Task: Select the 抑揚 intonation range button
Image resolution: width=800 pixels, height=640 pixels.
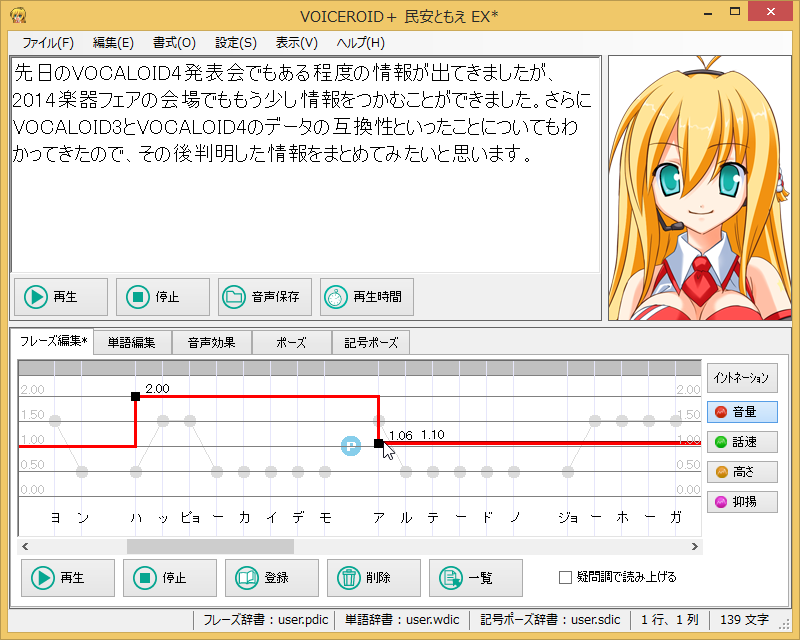Action: [x=742, y=502]
